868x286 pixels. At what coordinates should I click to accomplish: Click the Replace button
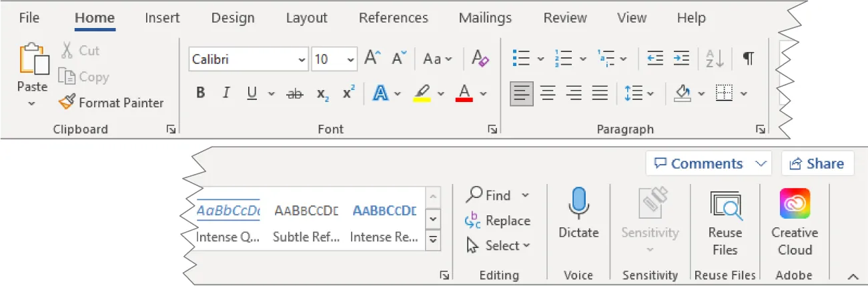coord(498,221)
